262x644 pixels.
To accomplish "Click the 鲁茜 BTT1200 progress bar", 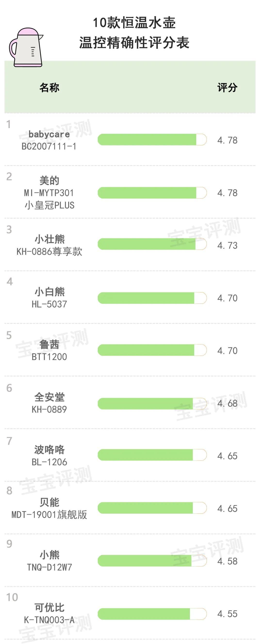I will 152,350.
